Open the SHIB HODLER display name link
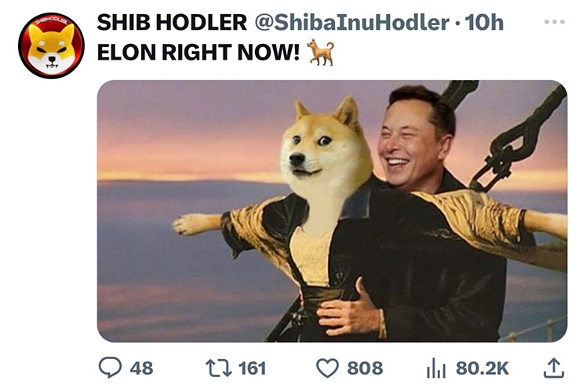The width and height of the screenshot is (586, 392). click(172, 23)
